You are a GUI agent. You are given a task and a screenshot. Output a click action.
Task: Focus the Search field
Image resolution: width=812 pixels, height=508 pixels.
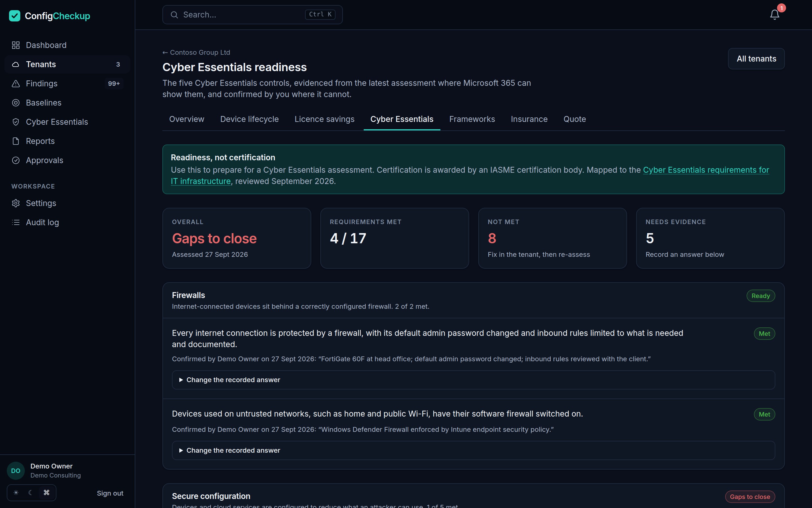click(252, 14)
